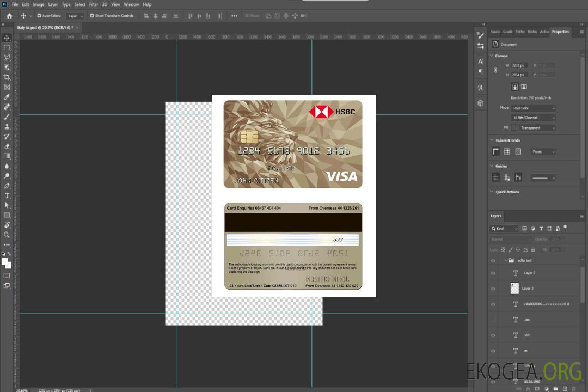Open the Auto-Select Layer dropdown
588x392 pixels.
[x=75, y=16]
